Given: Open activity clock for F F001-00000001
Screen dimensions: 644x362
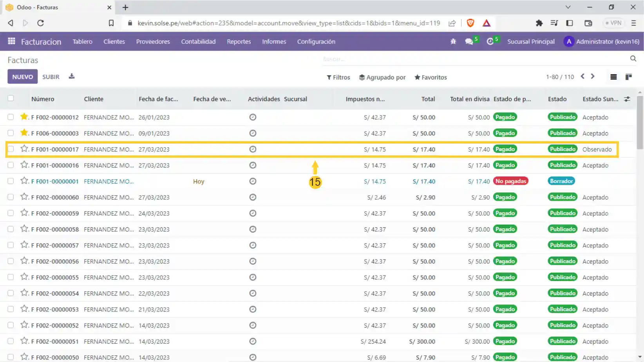Looking at the screenshot, I should (x=253, y=181).
